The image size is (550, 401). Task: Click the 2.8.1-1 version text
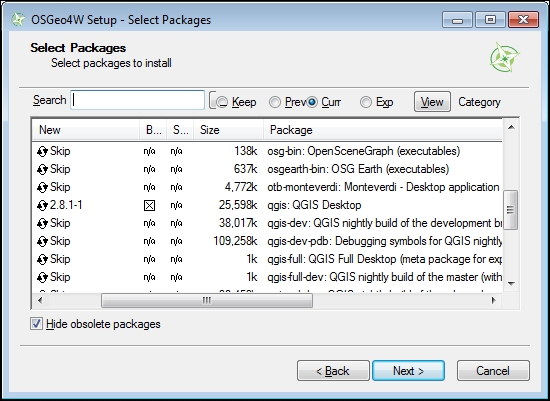pyautogui.click(x=66, y=205)
